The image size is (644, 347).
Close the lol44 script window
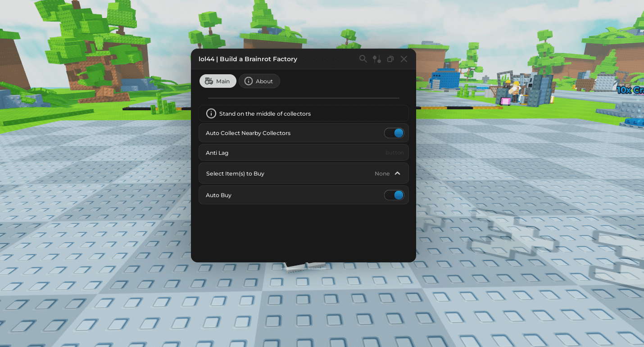coord(404,59)
